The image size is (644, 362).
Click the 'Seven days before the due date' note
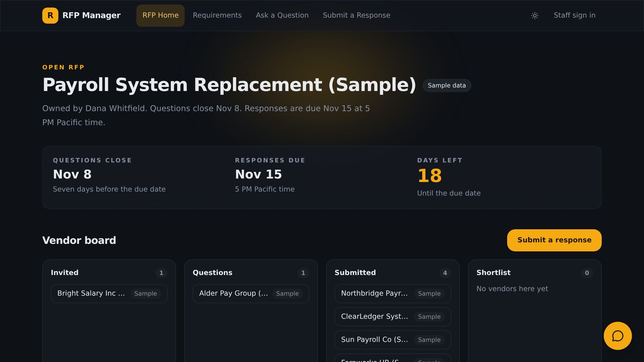(x=109, y=189)
